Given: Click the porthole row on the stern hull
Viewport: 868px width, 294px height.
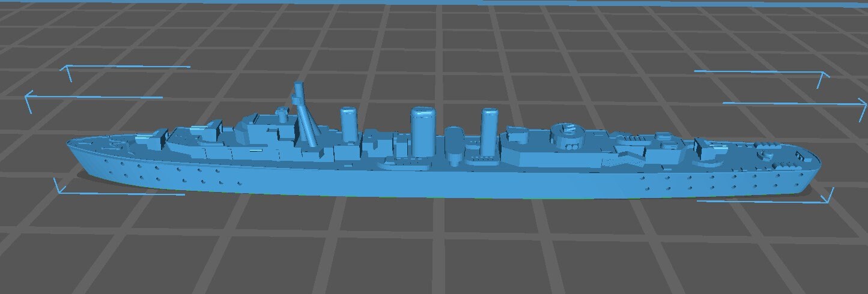Looking at the screenshot, I should pyautogui.click(x=721, y=179).
